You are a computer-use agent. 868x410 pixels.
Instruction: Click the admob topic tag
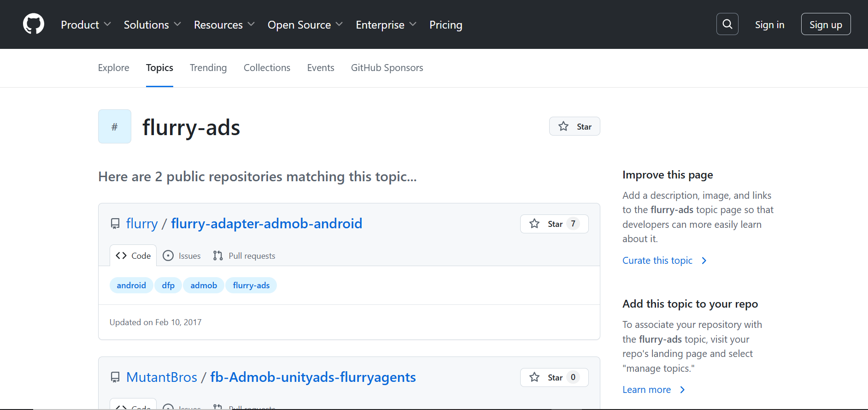point(204,285)
